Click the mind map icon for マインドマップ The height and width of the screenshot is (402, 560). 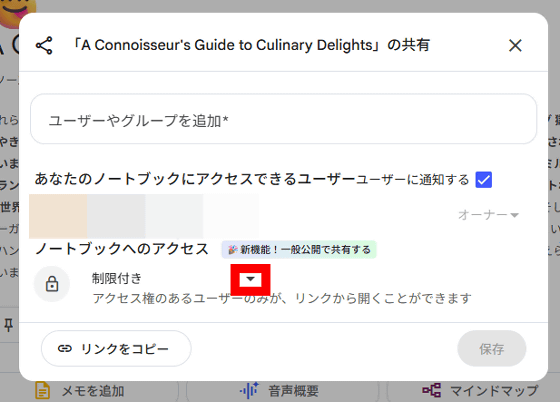tap(431, 390)
